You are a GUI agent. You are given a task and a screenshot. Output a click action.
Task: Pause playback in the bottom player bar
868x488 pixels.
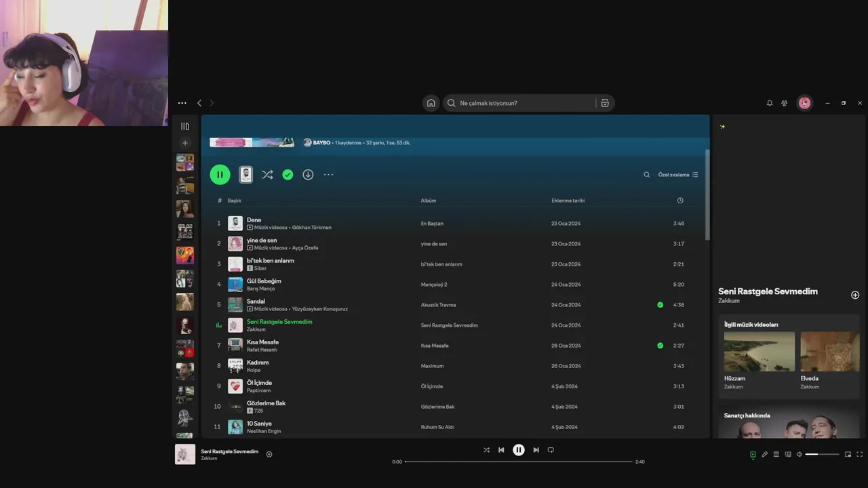518,450
